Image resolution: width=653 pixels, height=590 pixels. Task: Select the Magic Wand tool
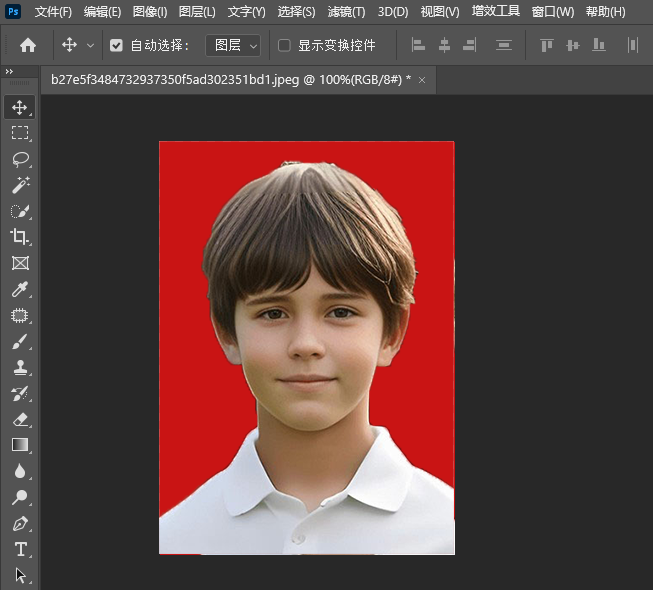(20, 185)
